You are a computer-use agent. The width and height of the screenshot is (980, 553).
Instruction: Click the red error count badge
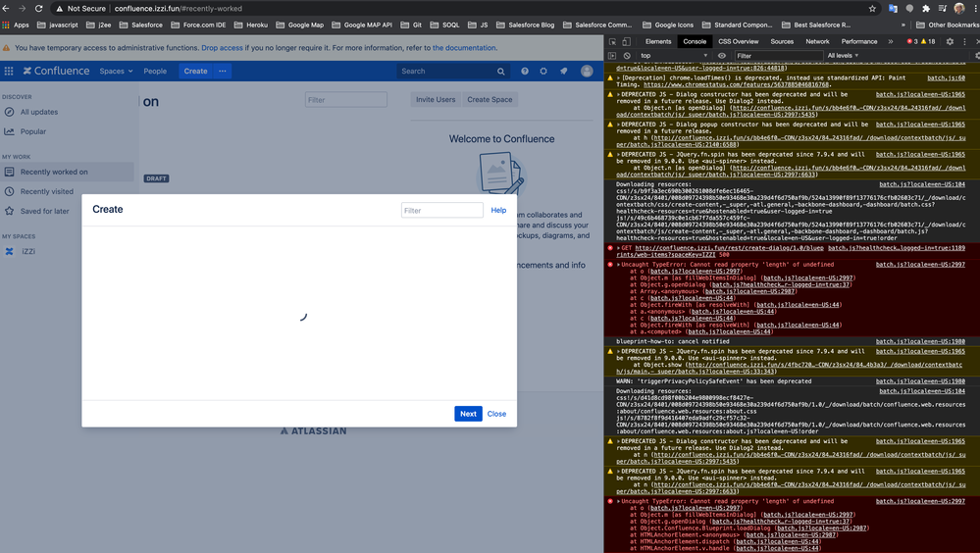912,41
